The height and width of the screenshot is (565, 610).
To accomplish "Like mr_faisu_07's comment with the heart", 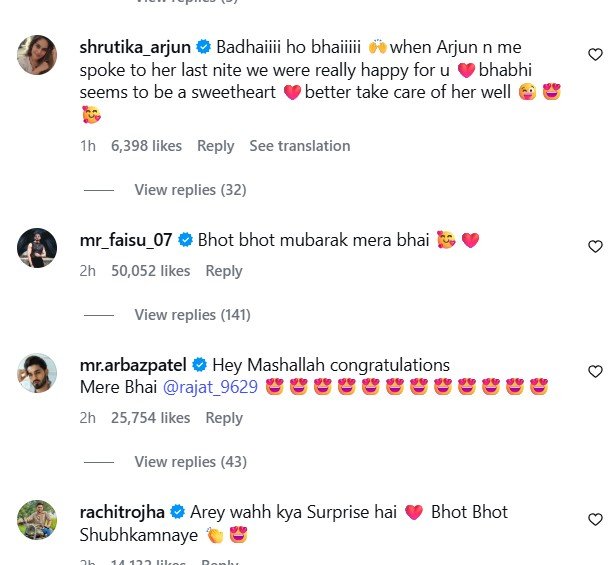I will tap(595, 246).
